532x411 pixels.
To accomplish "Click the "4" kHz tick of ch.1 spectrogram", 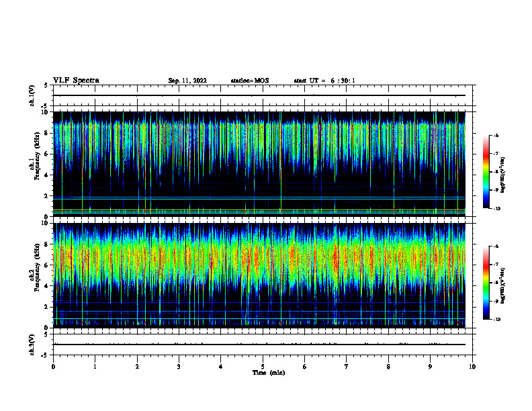I will click(47, 175).
